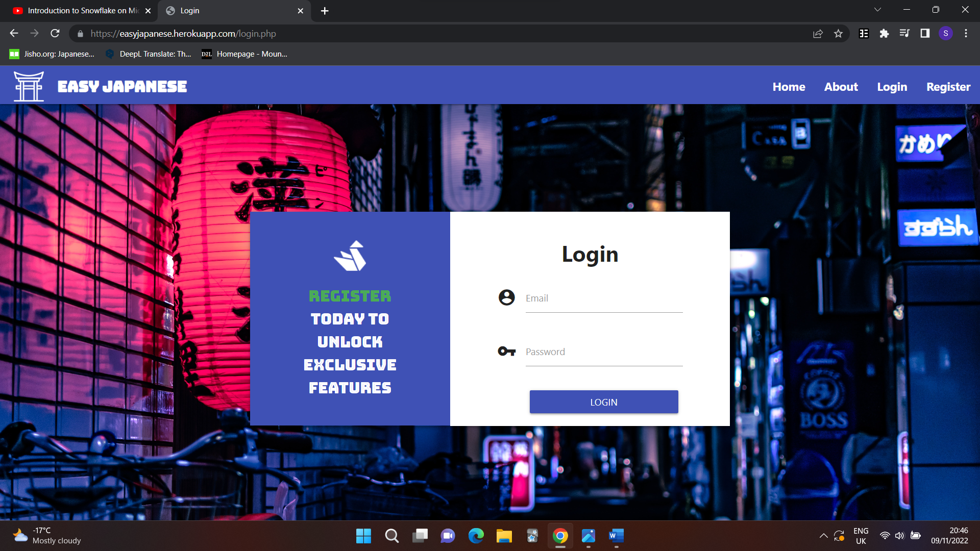Open the About nav link
The height and width of the screenshot is (551, 980).
841,87
